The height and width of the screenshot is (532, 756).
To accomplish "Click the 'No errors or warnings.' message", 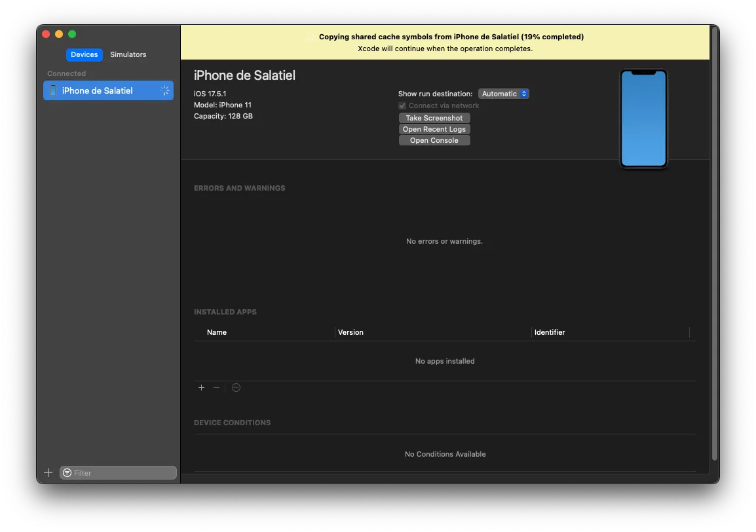I will tap(445, 241).
